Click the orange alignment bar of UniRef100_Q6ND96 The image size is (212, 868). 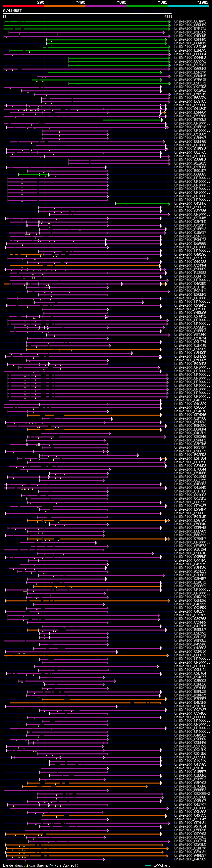[87, 600]
